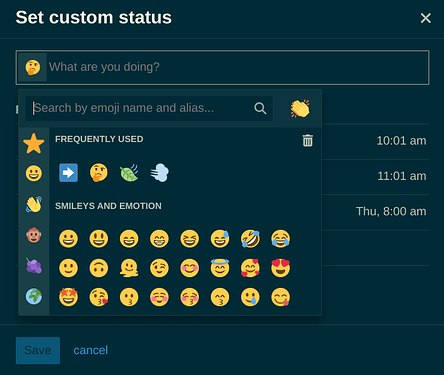Jump to the Frequently Used star category
Image resolution: width=444 pixels, height=375 pixels.
[34, 144]
